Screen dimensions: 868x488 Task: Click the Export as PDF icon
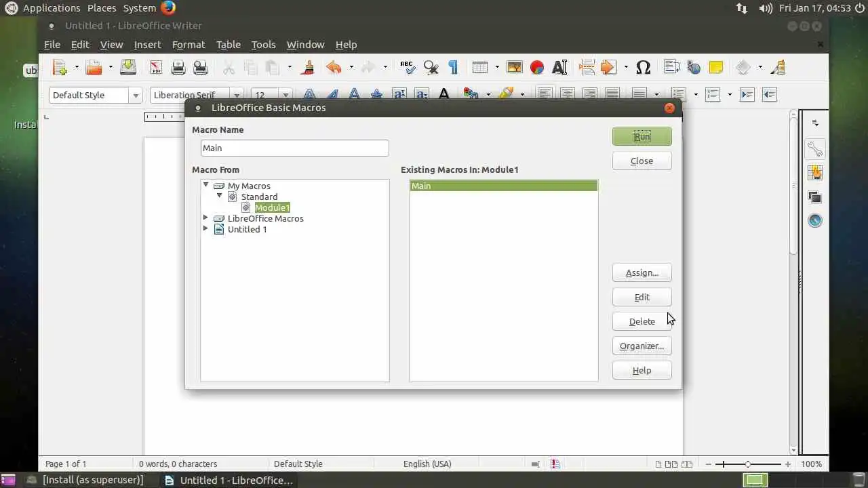click(156, 67)
